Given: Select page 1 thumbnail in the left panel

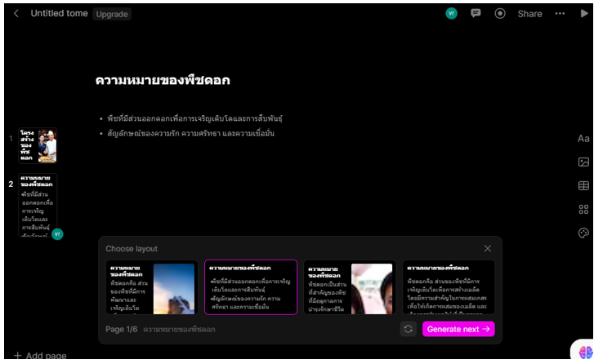Looking at the screenshot, I should (38, 145).
